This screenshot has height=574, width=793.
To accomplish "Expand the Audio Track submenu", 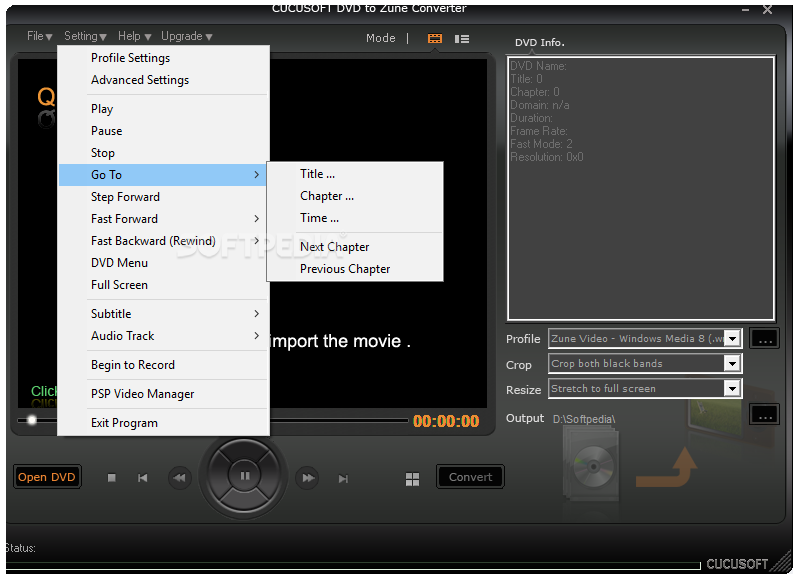I will pyautogui.click(x=163, y=336).
